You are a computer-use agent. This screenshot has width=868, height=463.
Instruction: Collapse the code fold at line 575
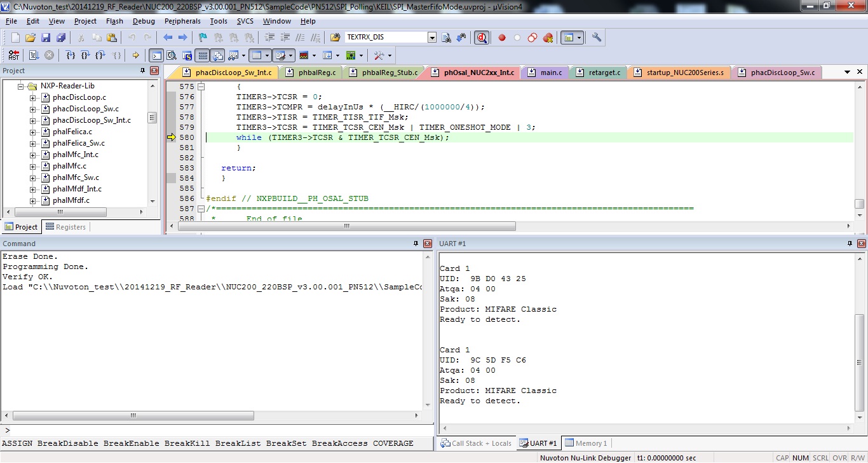201,86
